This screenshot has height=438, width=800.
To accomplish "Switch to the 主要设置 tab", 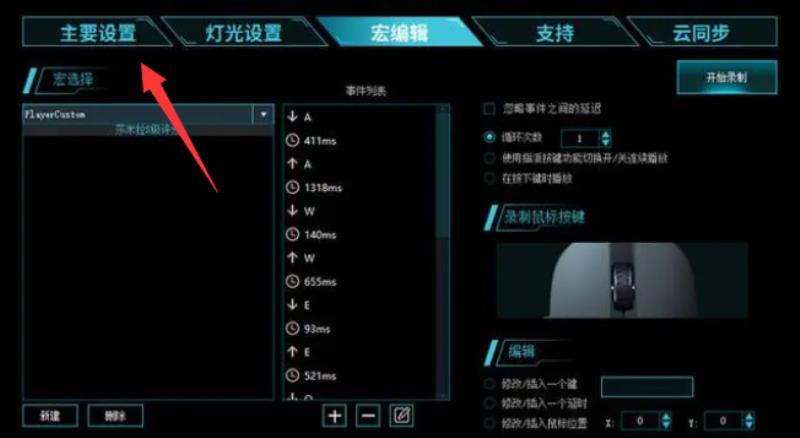I will point(97,32).
